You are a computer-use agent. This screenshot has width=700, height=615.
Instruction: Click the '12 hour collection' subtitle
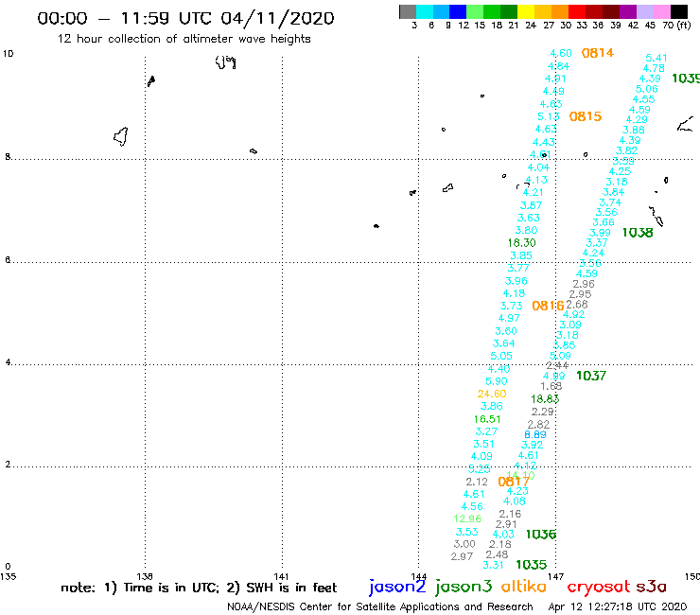point(184,39)
